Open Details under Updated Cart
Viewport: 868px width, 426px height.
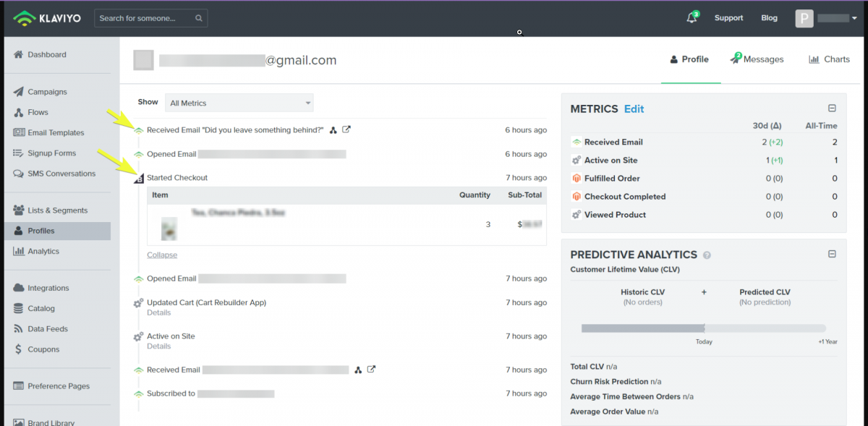pos(159,312)
